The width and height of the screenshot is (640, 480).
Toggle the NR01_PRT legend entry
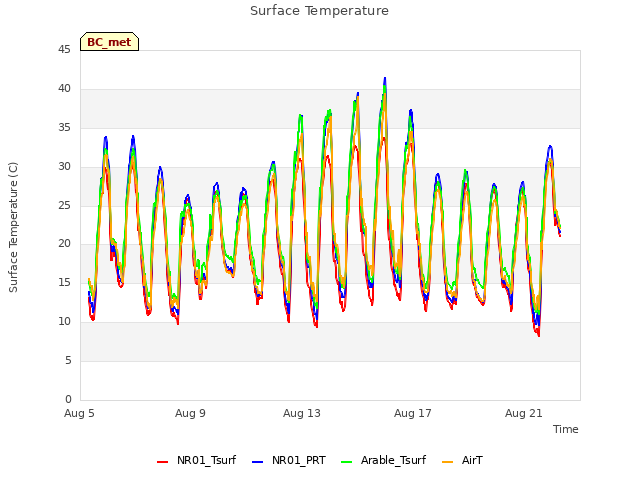click(289, 460)
